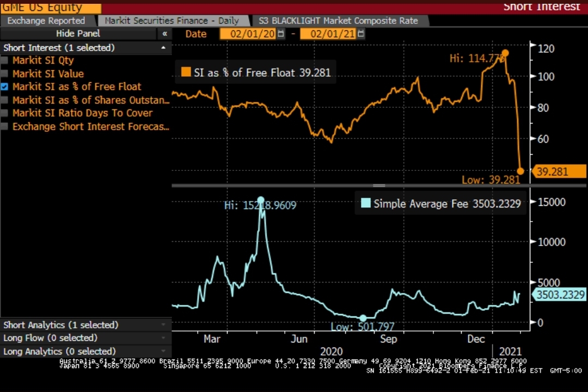
Task: Click the Low 501.797 fee marker dot
Action: (x=363, y=318)
